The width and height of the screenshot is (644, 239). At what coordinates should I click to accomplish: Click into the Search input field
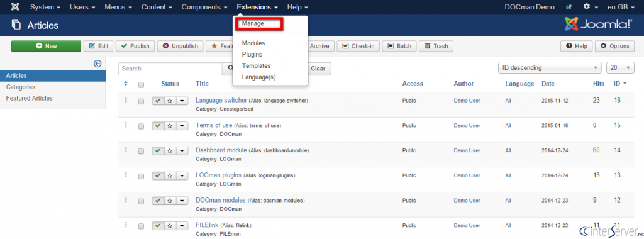tap(170, 69)
